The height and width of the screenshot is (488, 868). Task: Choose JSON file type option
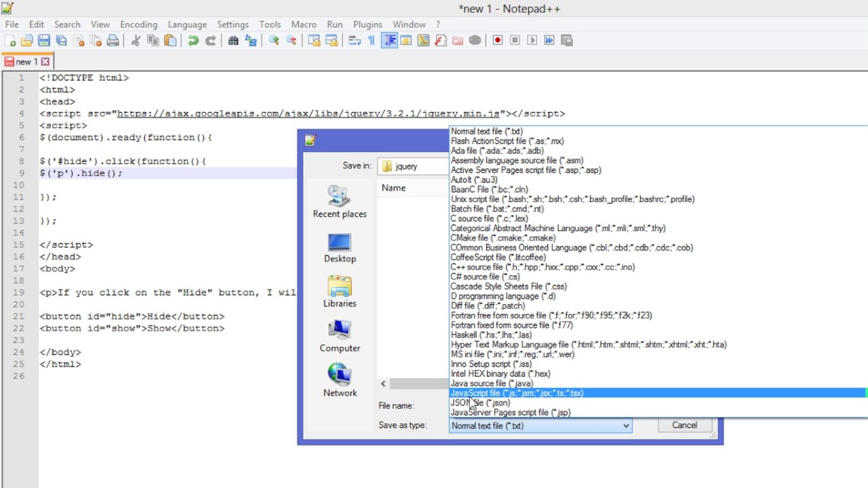tap(658, 403)
